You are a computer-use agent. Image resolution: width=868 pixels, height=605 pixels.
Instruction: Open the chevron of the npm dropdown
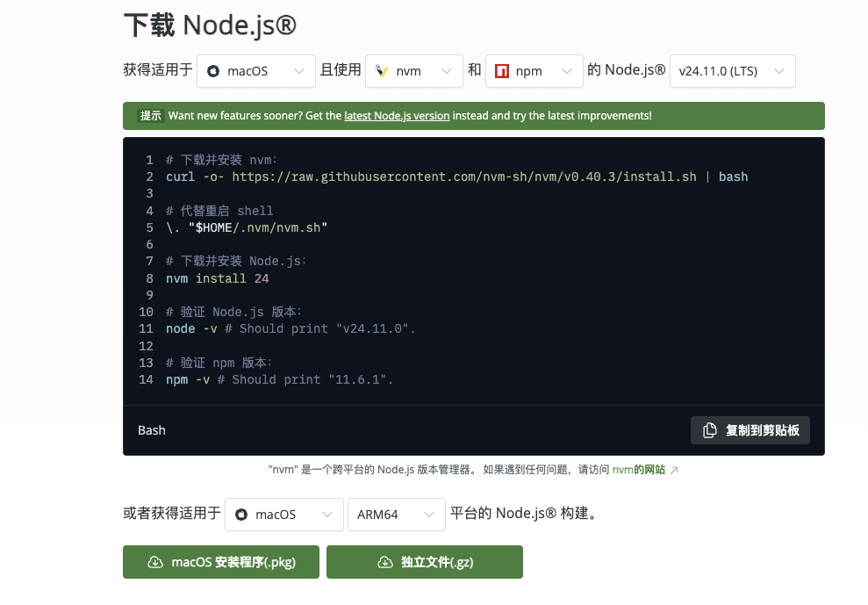click(x=566, y=71)
